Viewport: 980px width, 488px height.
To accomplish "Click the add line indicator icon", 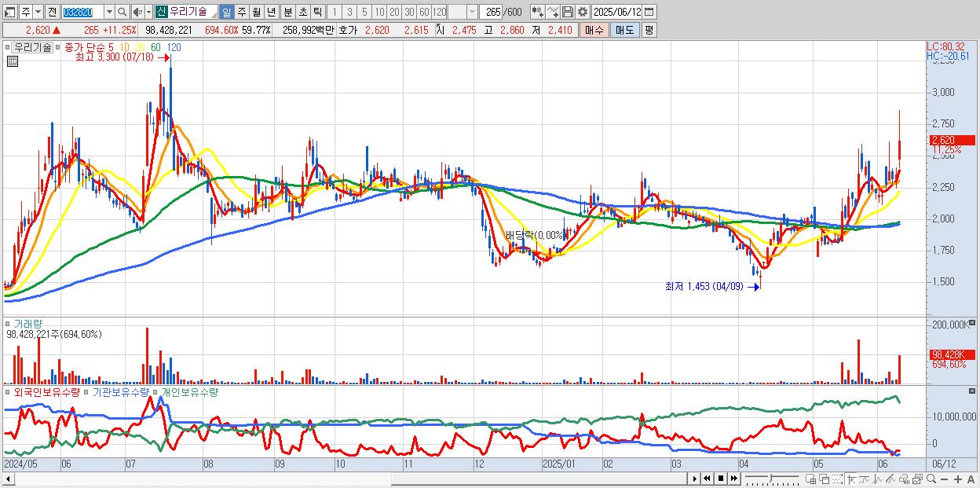I will pyautogui.click(x=553, y=12).
